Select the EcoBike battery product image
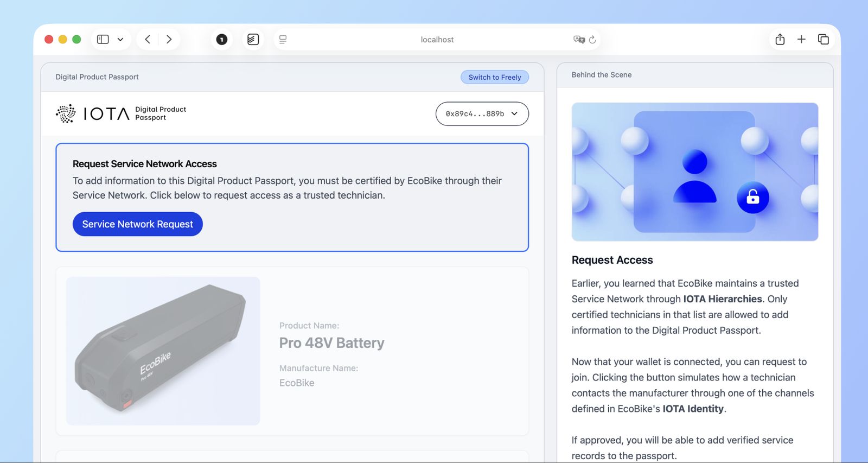 pos(163,351)
